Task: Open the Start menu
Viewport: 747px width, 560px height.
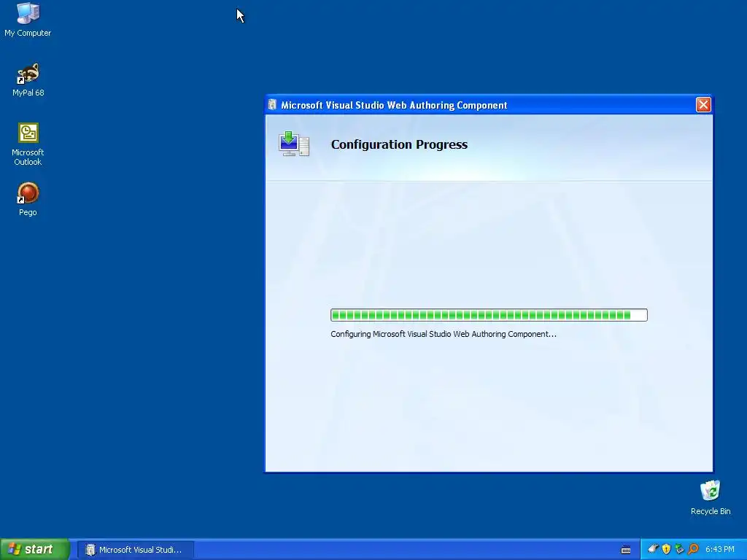Action: (x=35, y=550)
